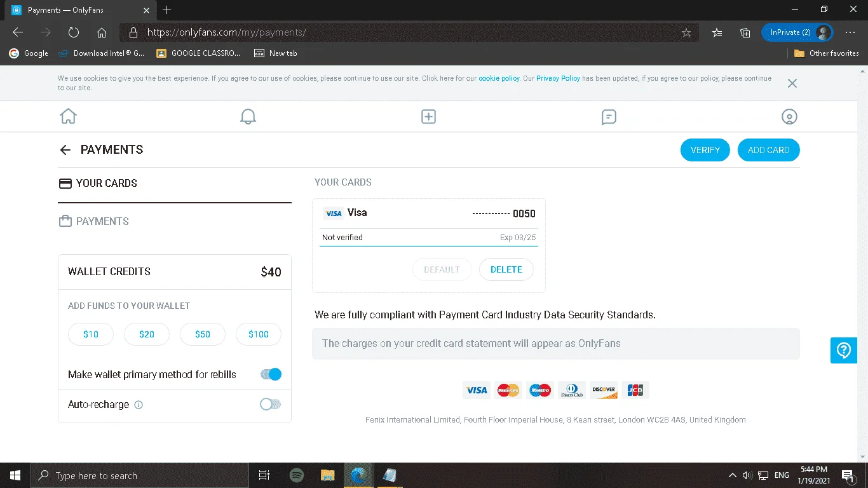The image size is (868, 488).
Task: Click the Windows taskbar search box
Action: pyautogui.click(x=140, y=475)
